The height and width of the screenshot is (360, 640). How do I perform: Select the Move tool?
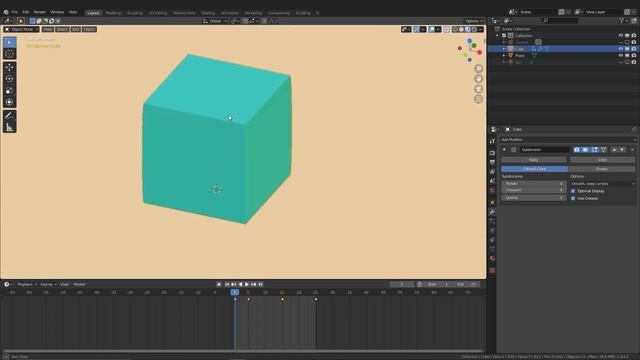(x=9, y=67)
